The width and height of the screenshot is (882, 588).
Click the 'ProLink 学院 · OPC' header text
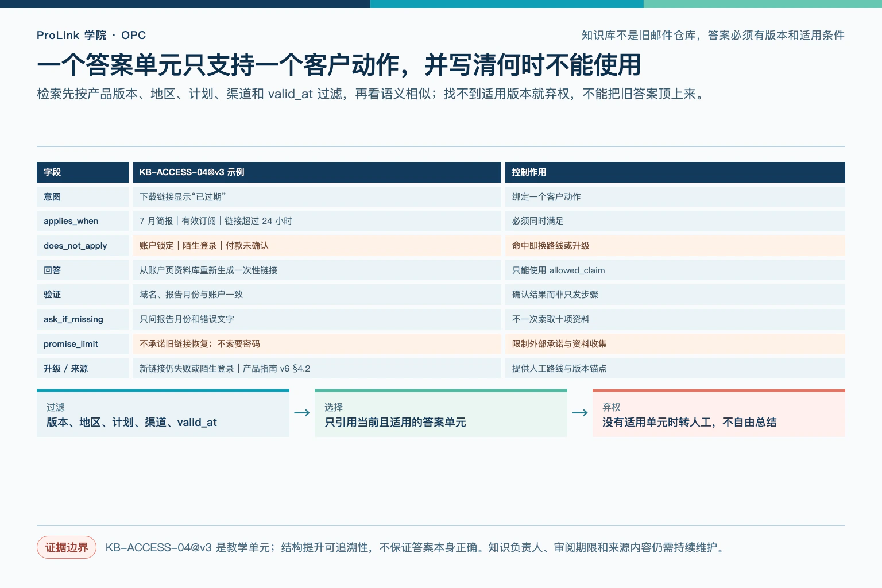pos(91,35)
